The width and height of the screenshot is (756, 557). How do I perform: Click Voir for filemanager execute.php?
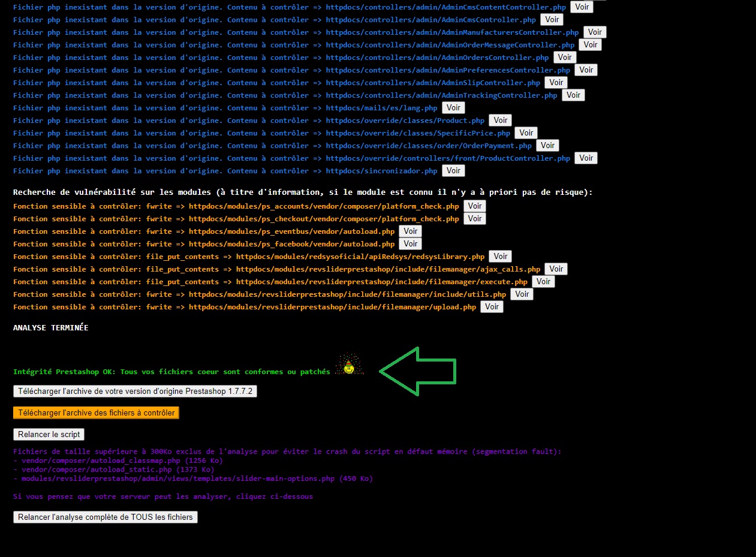tap(543, 282)
